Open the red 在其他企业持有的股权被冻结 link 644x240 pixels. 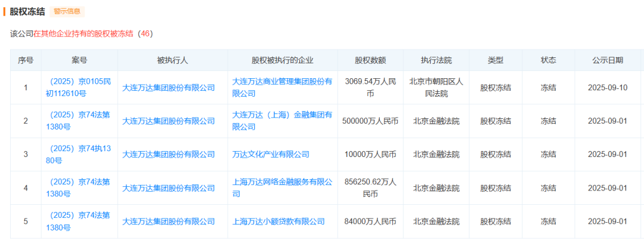click(83, 34)
